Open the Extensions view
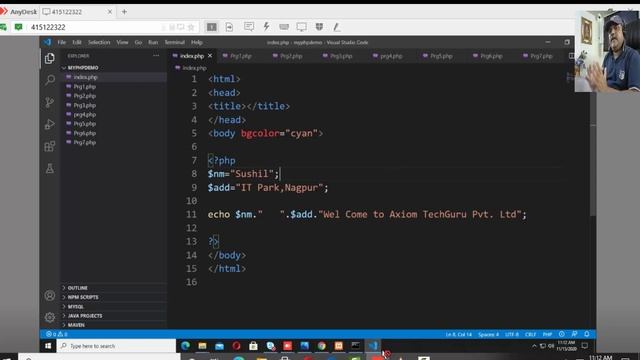 [x=50, y=146]
